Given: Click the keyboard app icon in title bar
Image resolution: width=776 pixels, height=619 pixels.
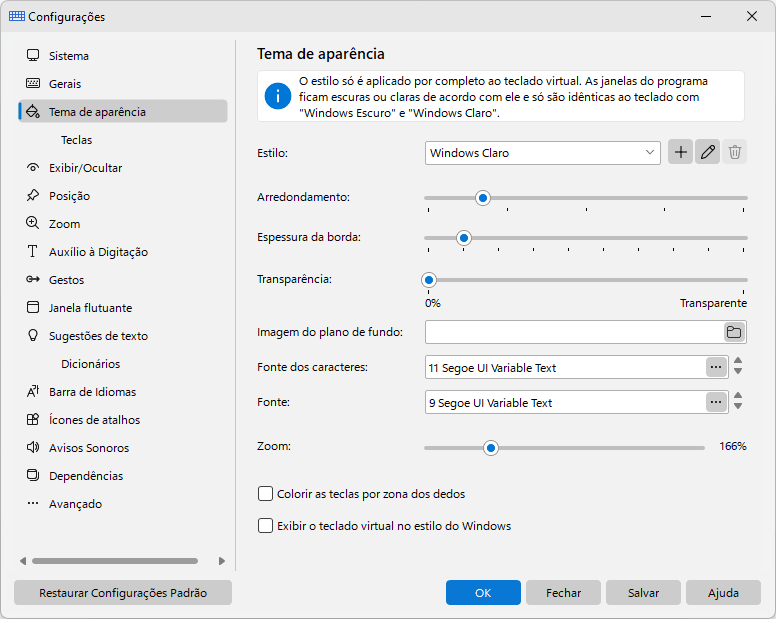Looking at the screenshot, I should pos(16,16).
